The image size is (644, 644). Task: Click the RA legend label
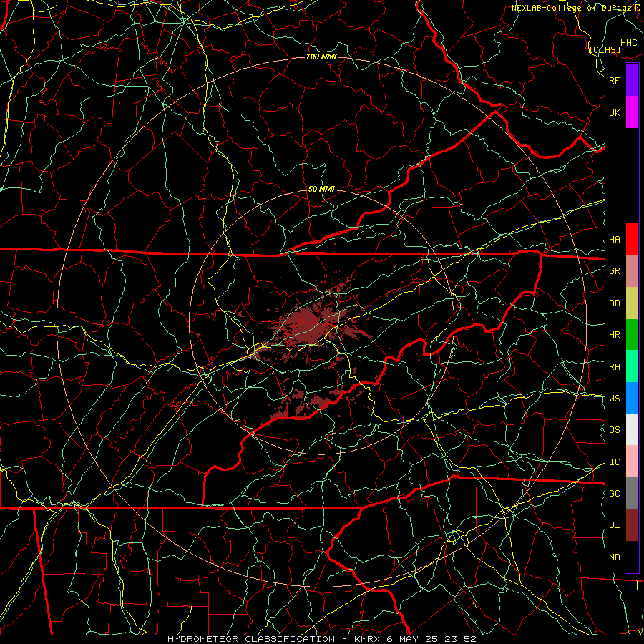(x=615, y=367)
